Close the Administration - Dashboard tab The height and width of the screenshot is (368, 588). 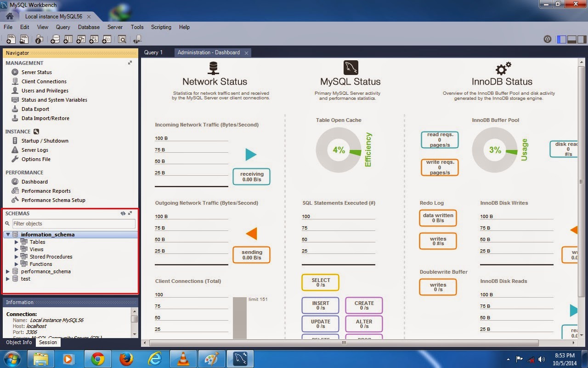(x=246, y=53)
